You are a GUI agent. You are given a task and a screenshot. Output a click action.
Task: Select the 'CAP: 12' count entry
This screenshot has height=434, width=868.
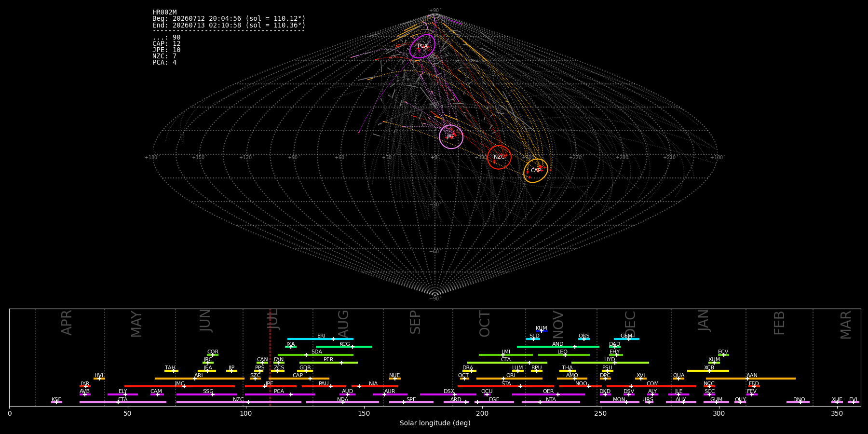pyautogui.click(x=166, y=44)
